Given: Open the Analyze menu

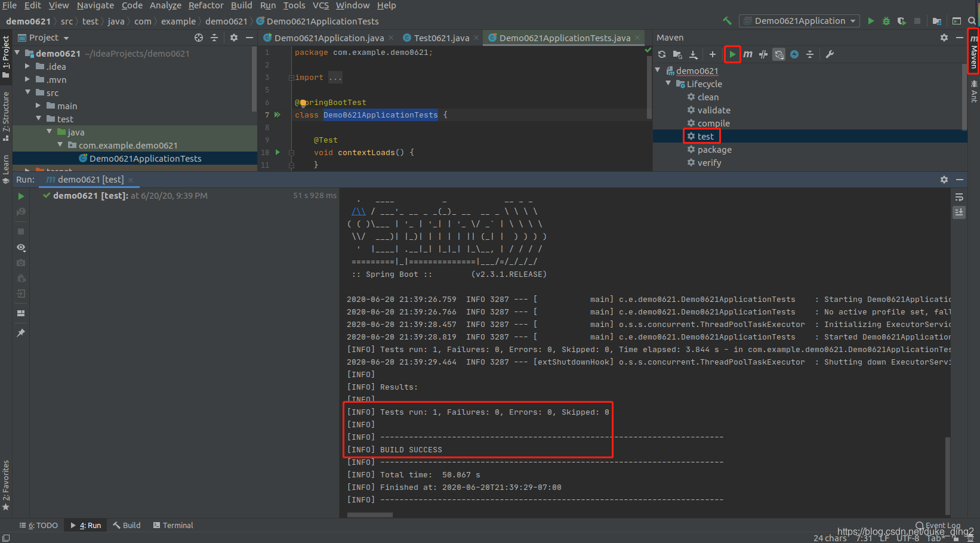Looking at the screenshot, I should click(x=165, y=5).
